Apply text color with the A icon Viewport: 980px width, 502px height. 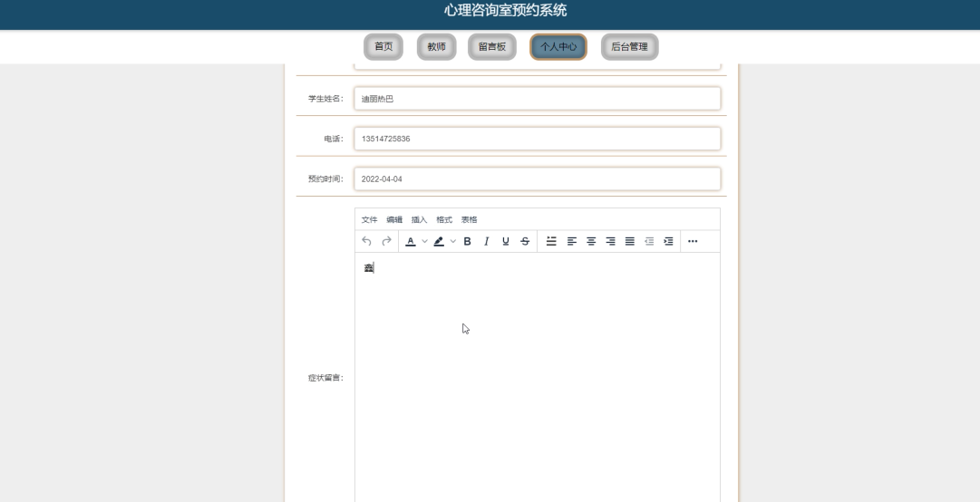(x=411, y=241)
